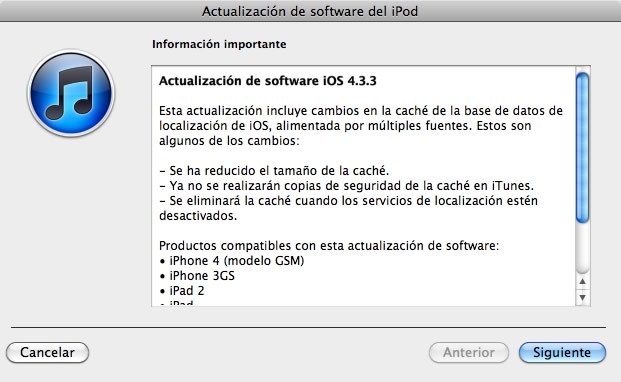Click the Cancelar button
This screenshot has height=382, width=621.
pos(48,352)
